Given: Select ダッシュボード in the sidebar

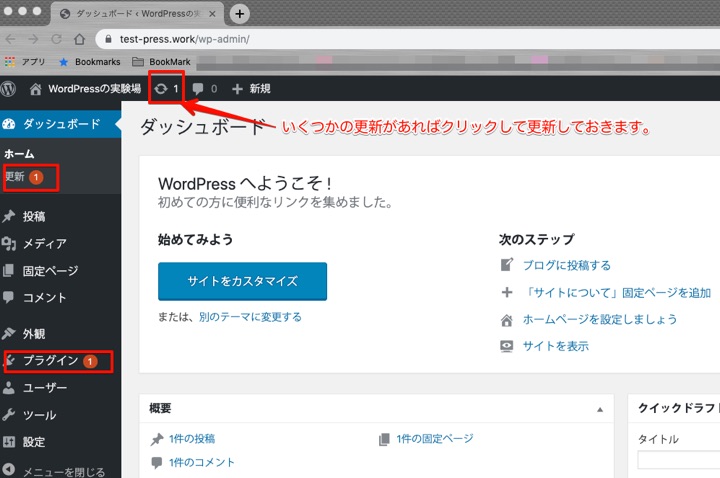Looking at the screenshot, I should (x=60, y=124).
